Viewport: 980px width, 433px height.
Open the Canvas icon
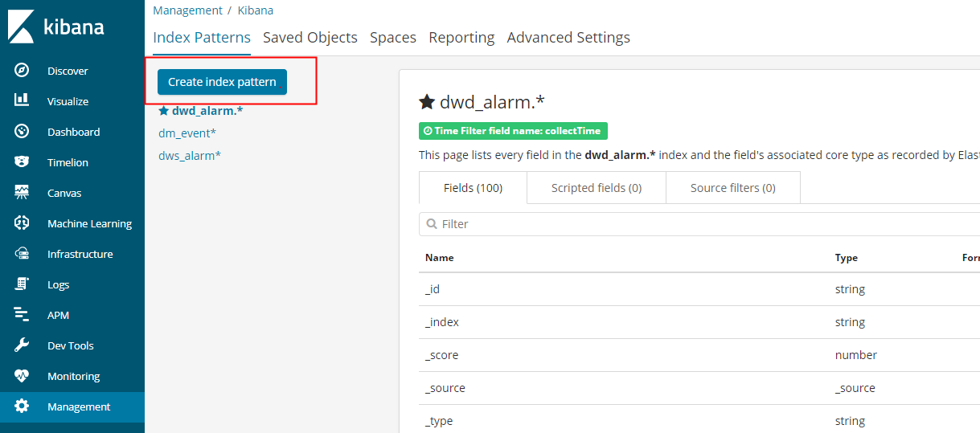point(22,193)
